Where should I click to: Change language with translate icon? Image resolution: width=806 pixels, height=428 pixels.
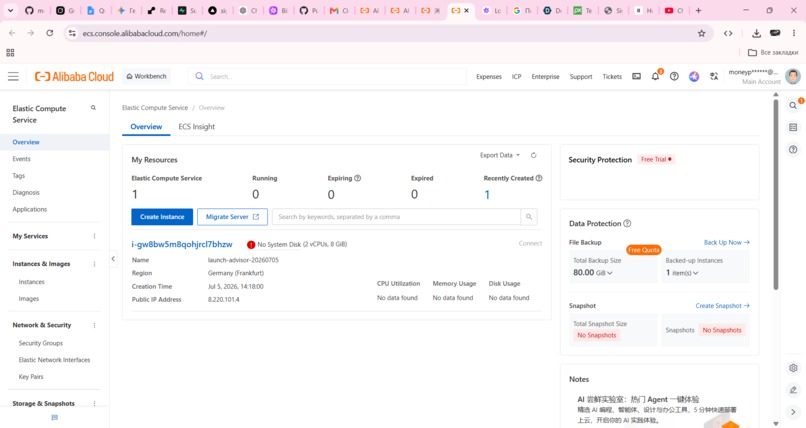714,77
